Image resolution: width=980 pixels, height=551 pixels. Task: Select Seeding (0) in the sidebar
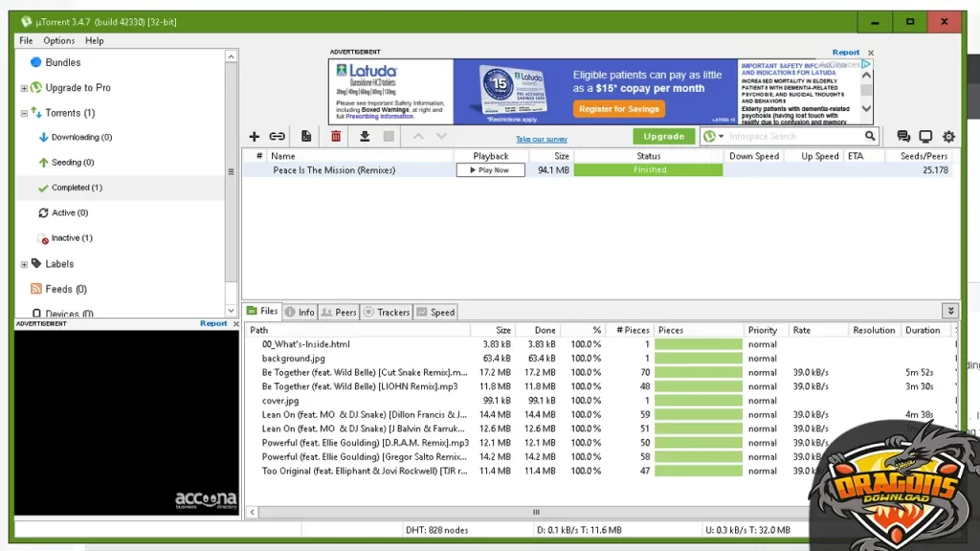[x=72, y=163]
